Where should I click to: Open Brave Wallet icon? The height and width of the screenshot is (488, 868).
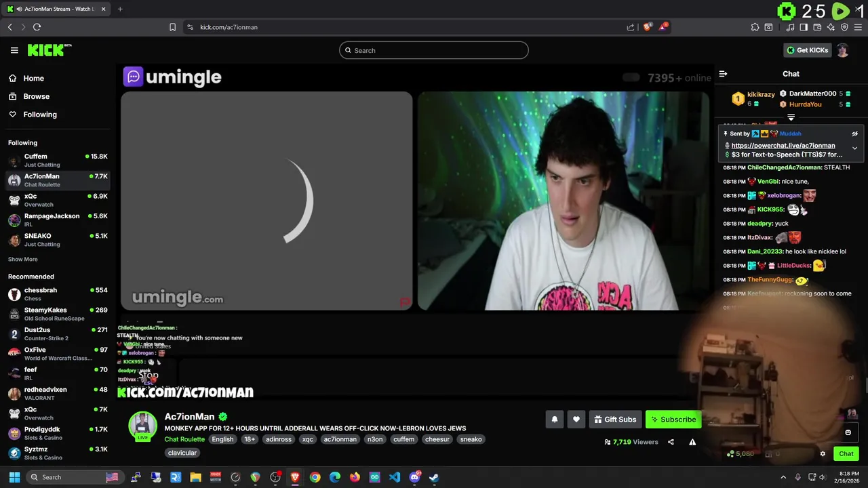point(817,27)
